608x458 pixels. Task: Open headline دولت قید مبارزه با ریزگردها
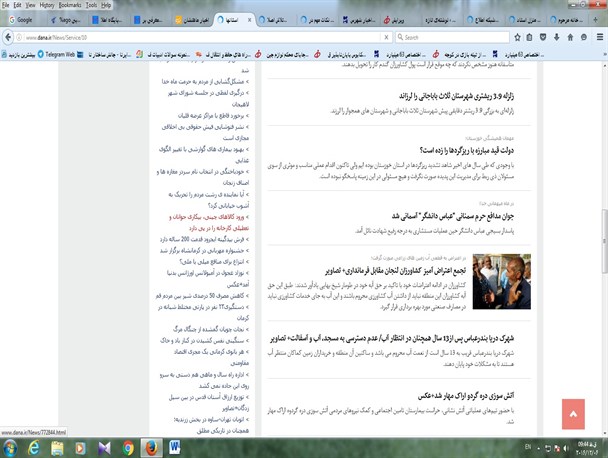pyautogui.click(x=466, y=150)
